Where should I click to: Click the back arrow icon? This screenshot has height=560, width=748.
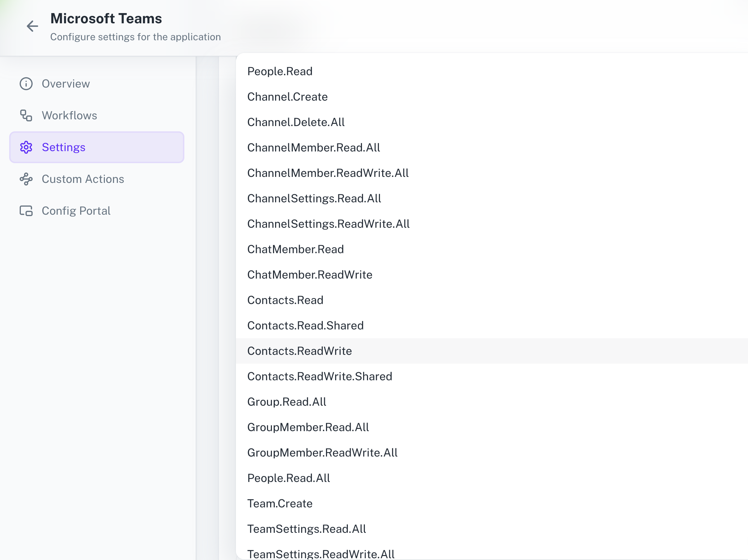[x=32, y=26]
